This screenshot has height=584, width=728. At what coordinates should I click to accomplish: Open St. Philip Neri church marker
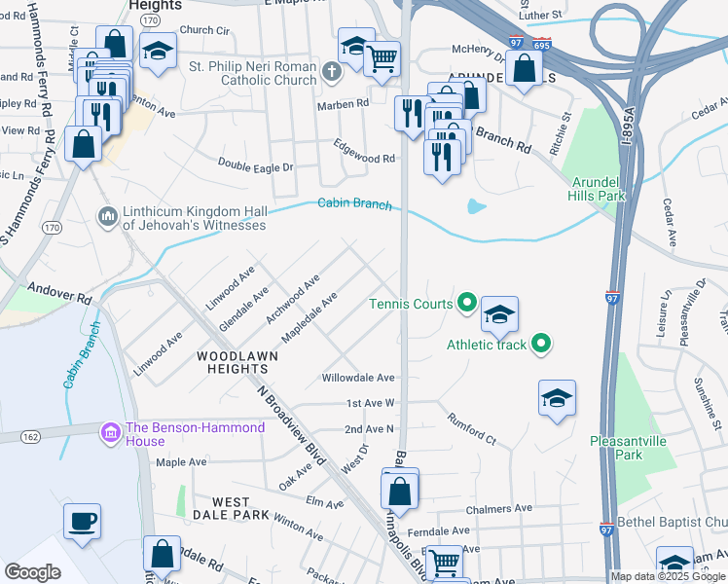pos(332,72)
